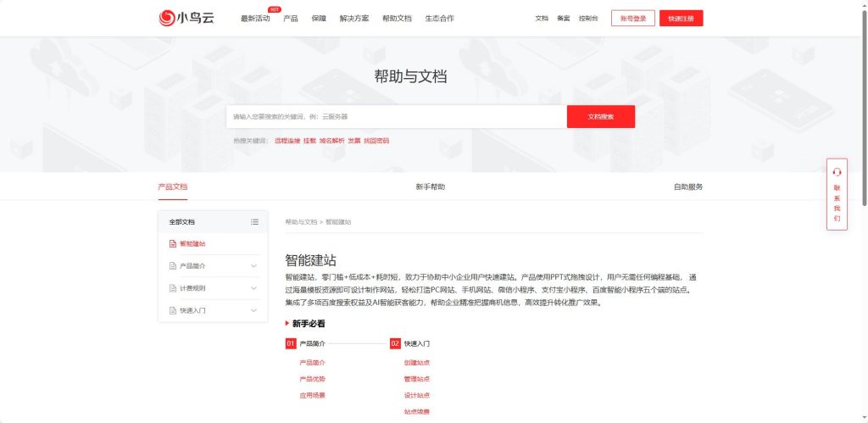Click the document icon beside 产品简介 in sidebar
The width and height of the screenshot is (868, 423).
(173, 266)
